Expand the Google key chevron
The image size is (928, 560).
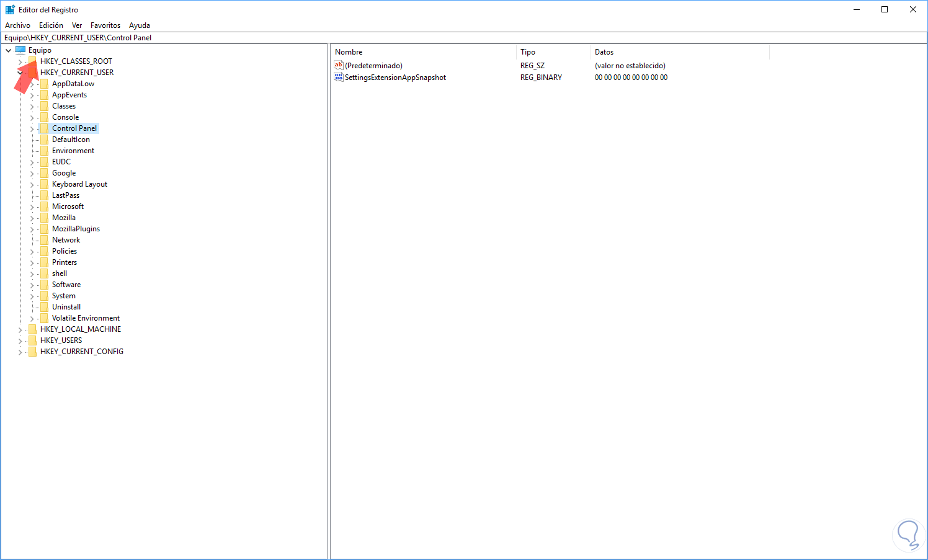point(32,174)
